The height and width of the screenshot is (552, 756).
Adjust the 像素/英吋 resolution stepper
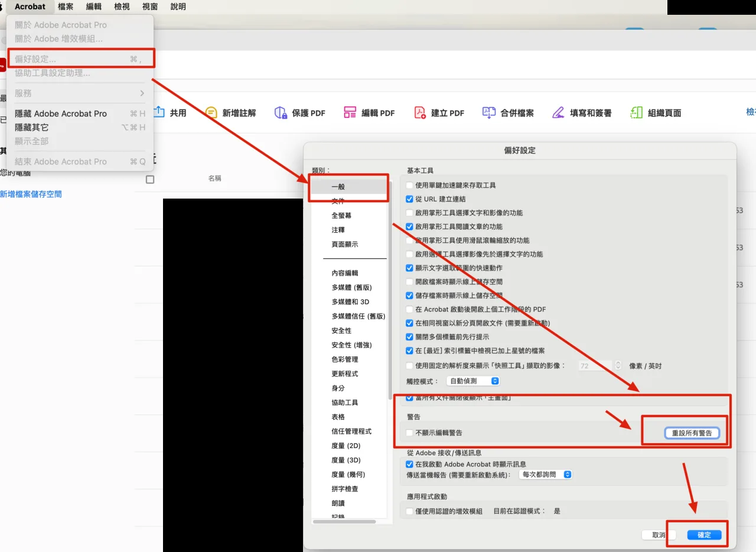click(618, 366)
